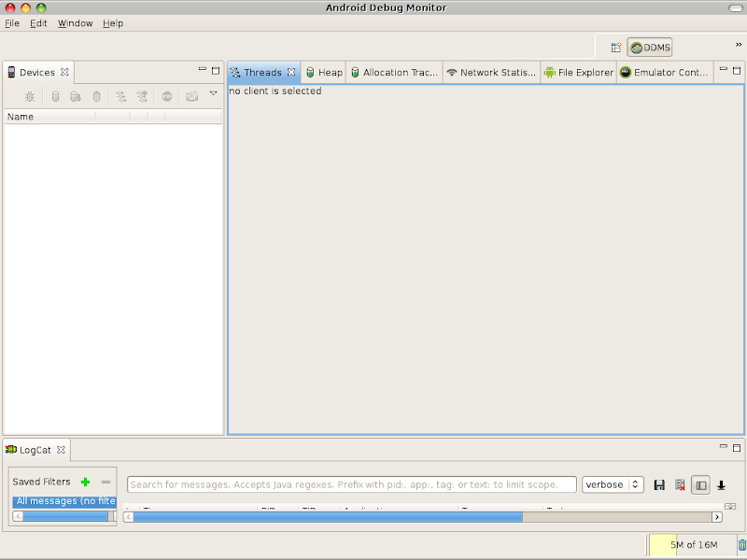Open the verbose log level dropdown

[x=613, y=484]
